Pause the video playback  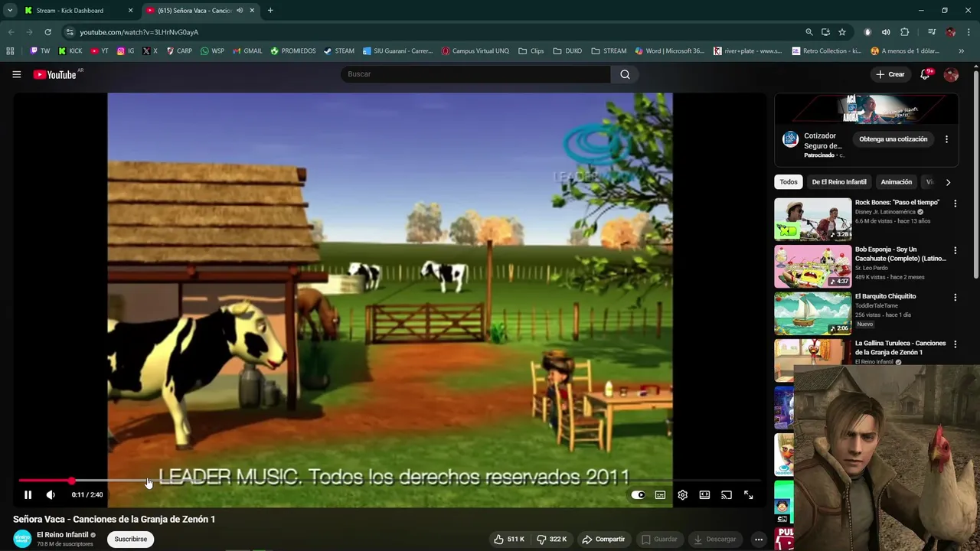click(28, 495)
